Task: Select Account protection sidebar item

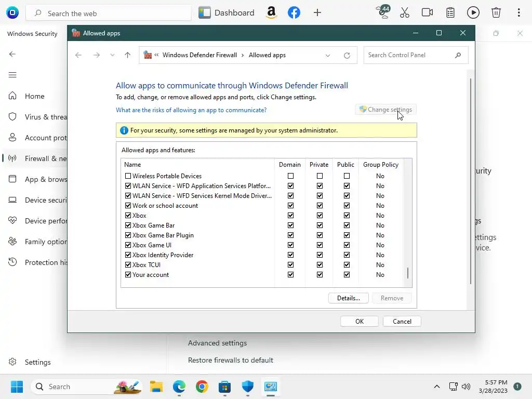Action: point(35,138)
